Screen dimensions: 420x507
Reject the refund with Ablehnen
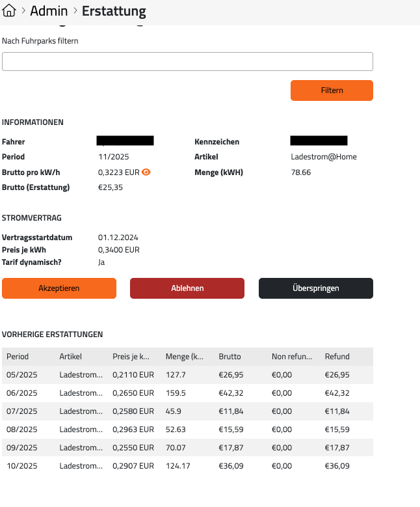pyautogui.click(x=187, y=288)
